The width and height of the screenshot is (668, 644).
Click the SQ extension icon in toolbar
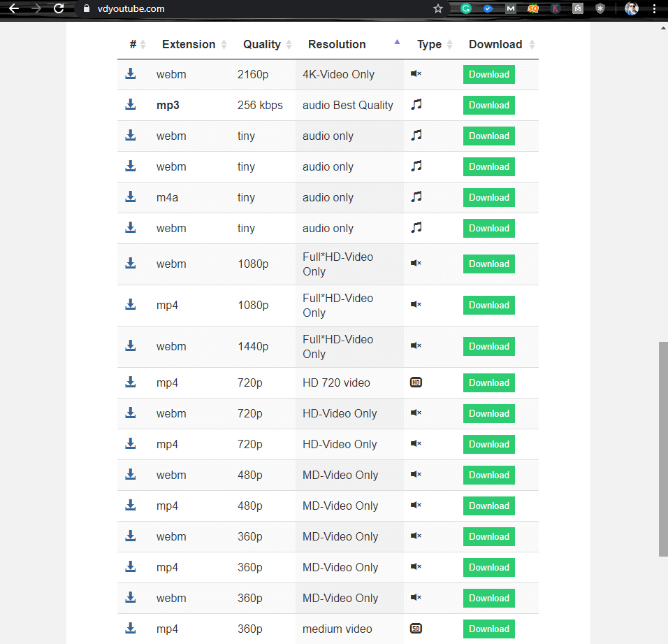tap(533, 9)
